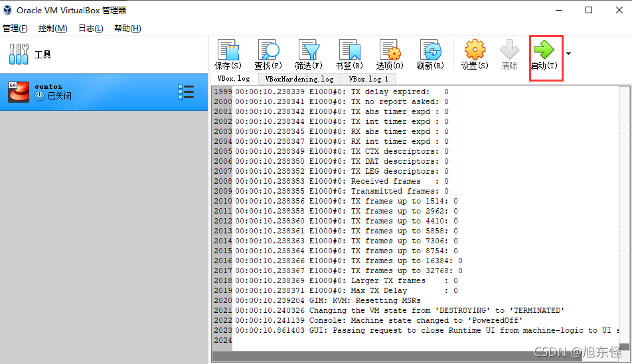Open the Find (查找) log search tool

pos(268,54)
